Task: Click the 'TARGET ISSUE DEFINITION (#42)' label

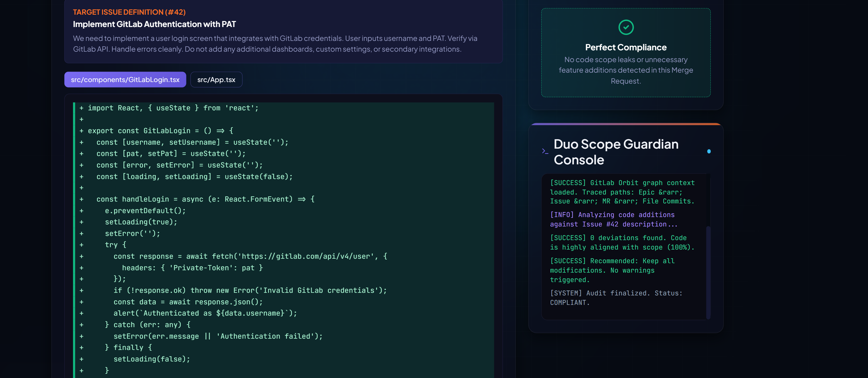Action: 129,12
